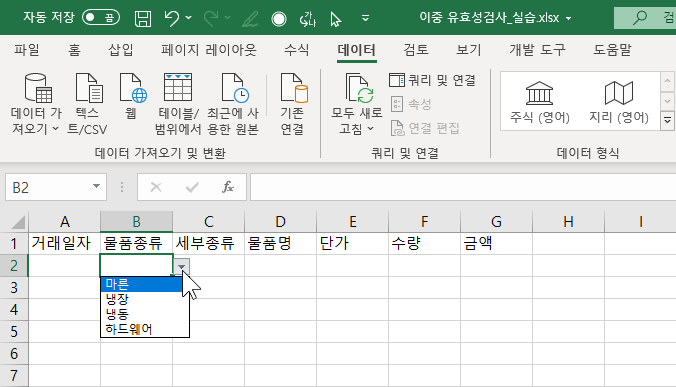Click 최근에 사용한 원본 icon

tap(234, 88)
